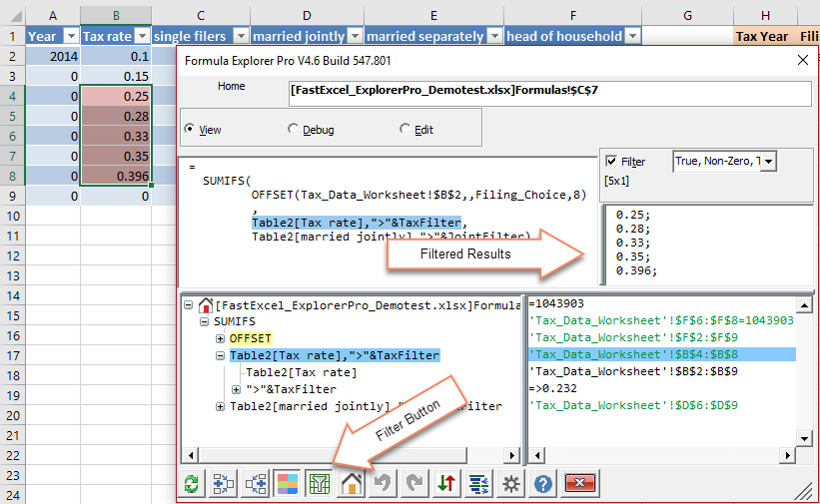This screenshot has height=504, width=820.
Task: Click the highlighted Table2[Tax rate] formula text
Action: 357,223
